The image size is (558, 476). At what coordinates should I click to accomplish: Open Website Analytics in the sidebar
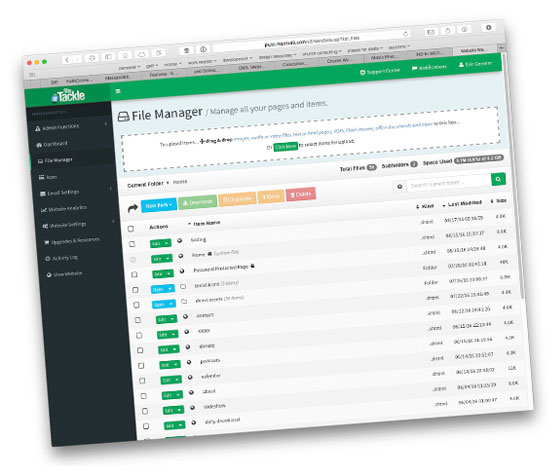tap(64, 208)
